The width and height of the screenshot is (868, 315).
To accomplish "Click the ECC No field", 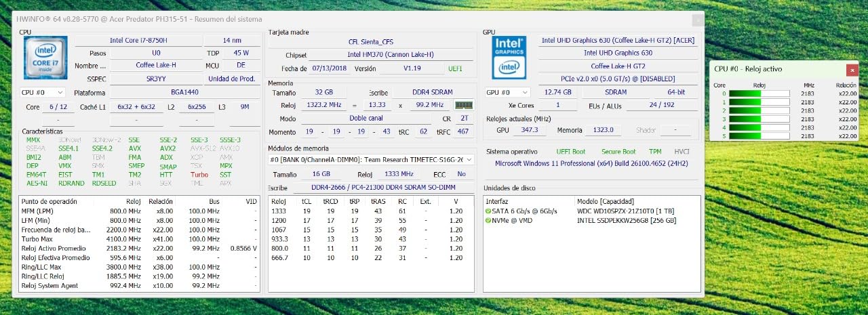I will point(462,174).
